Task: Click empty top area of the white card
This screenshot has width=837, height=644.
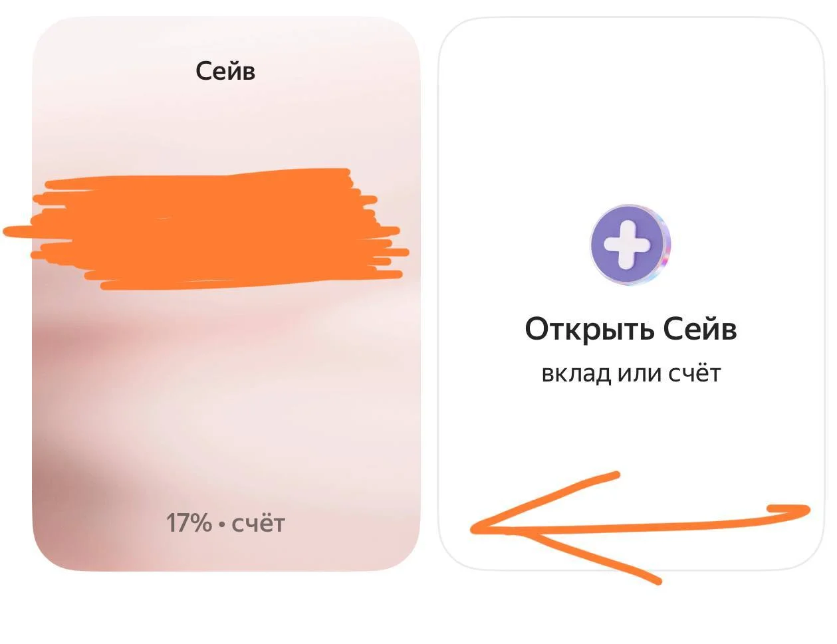Action: point(631,100)
